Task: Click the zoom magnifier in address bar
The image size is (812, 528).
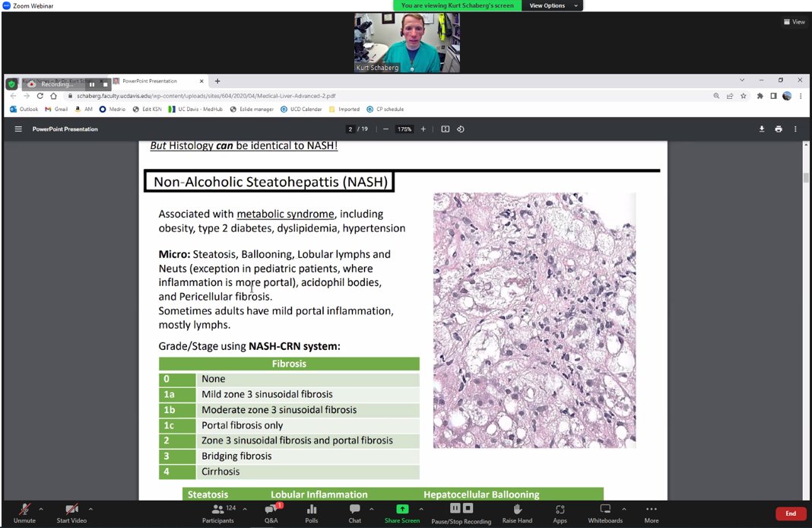Action: (716, 96)
